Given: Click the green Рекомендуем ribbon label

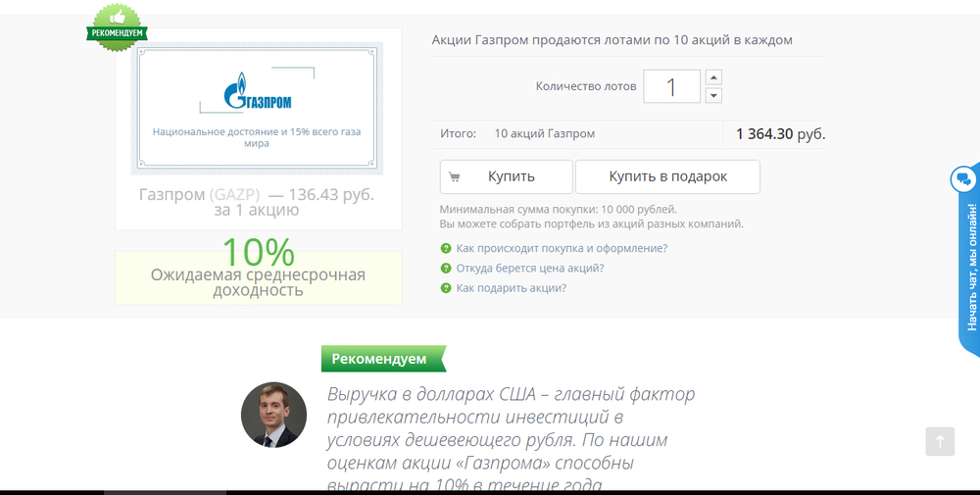Looking at the screenshot, I should (383, 359).
